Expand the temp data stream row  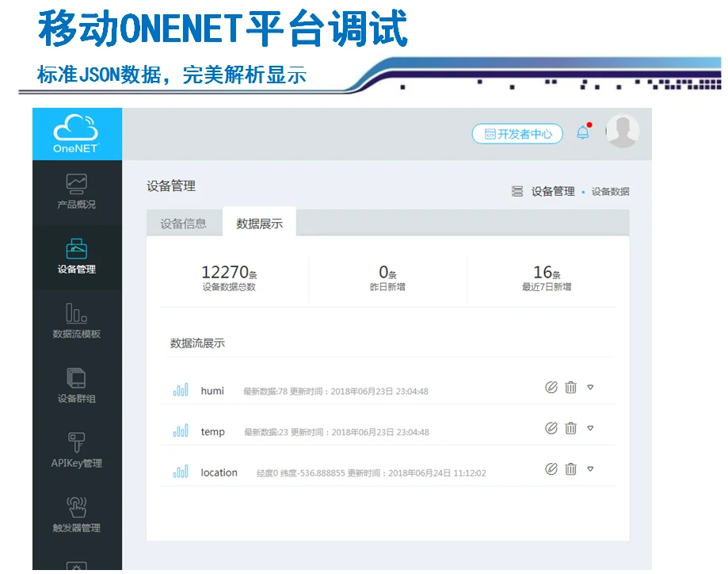[x=591, y=428]
